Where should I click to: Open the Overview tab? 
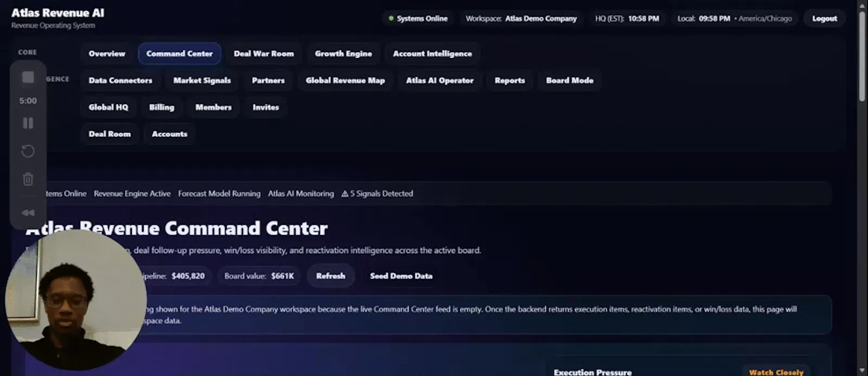click(x=107, y=54)
